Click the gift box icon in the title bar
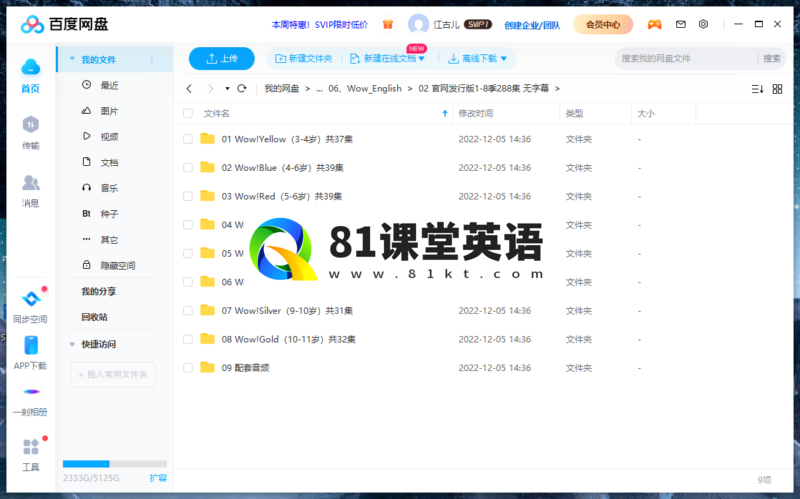 [388, 24]
